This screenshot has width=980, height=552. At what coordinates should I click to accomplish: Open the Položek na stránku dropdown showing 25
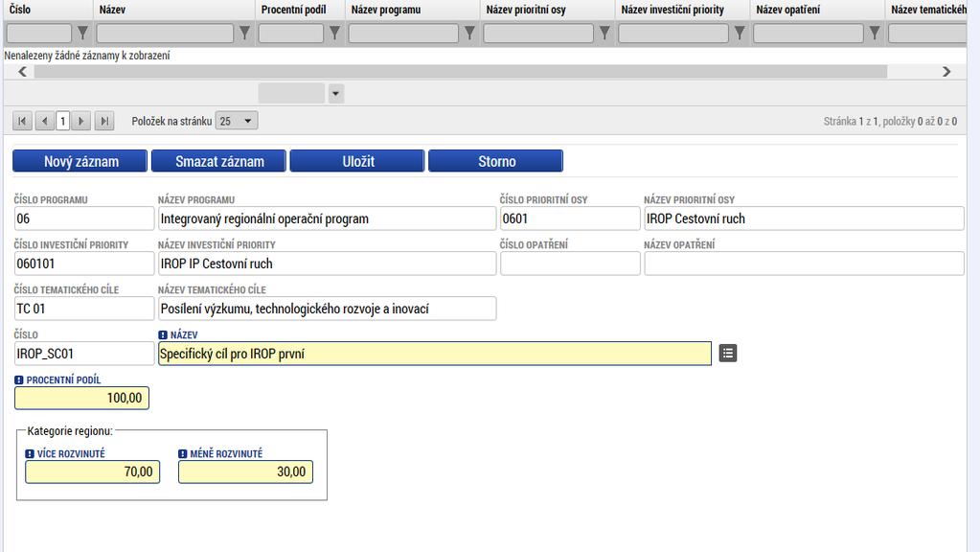pos(237,121)
